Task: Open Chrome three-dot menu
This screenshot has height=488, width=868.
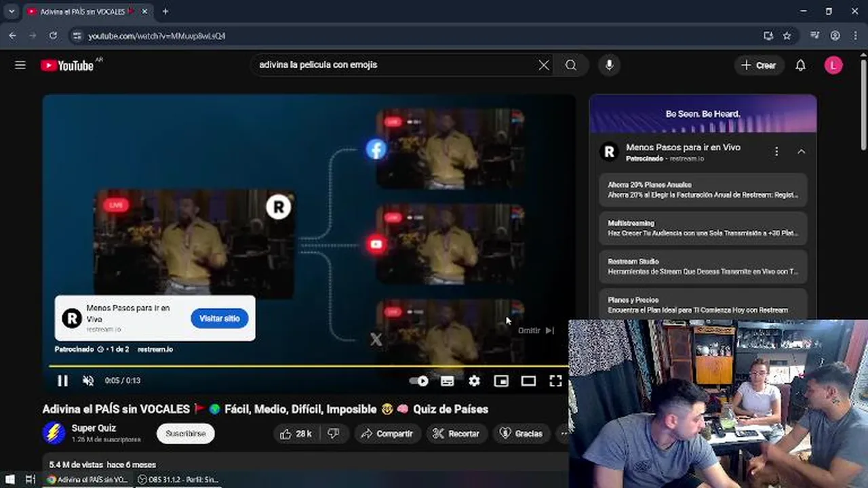Action: click(x=854, y=36)
